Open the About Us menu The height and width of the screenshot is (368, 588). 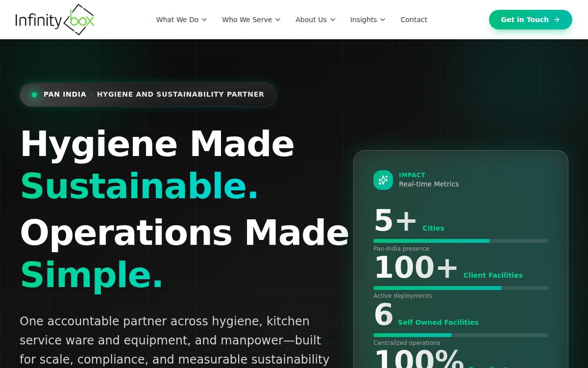(315, 20)
